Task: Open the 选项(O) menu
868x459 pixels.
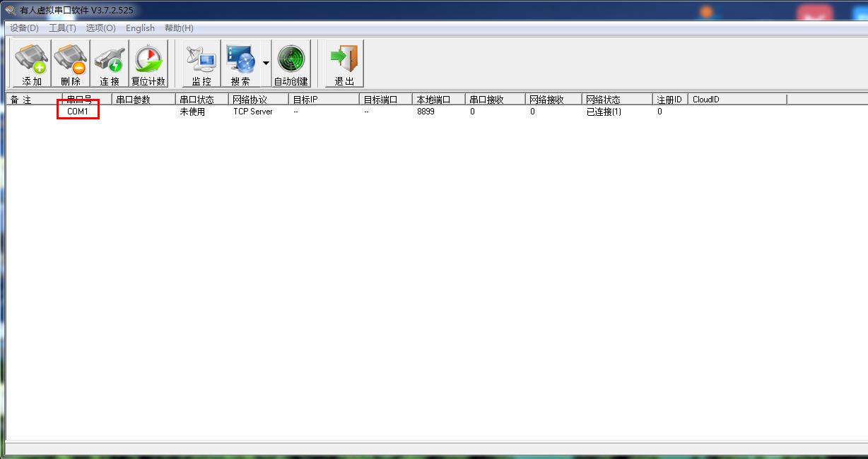Action: point(100,28)
